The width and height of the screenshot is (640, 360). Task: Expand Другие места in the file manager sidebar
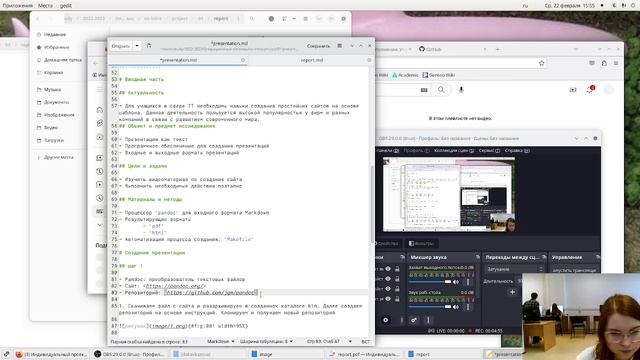pyautogui.click(x=58, y=157)
